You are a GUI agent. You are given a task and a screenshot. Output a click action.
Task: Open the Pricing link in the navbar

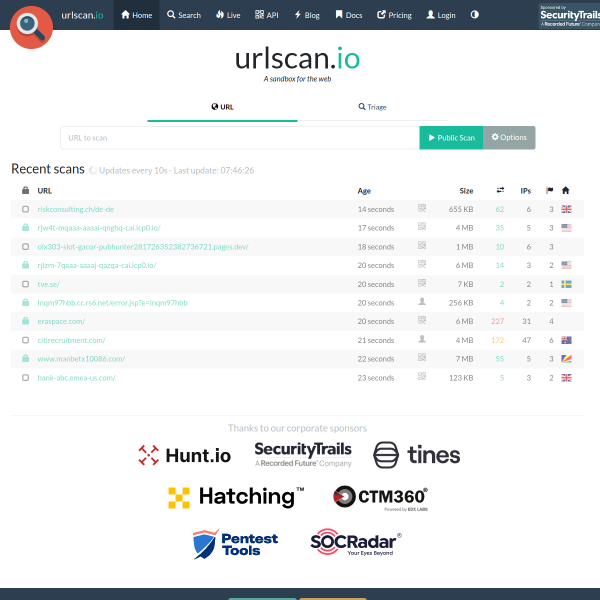point(394,15)
